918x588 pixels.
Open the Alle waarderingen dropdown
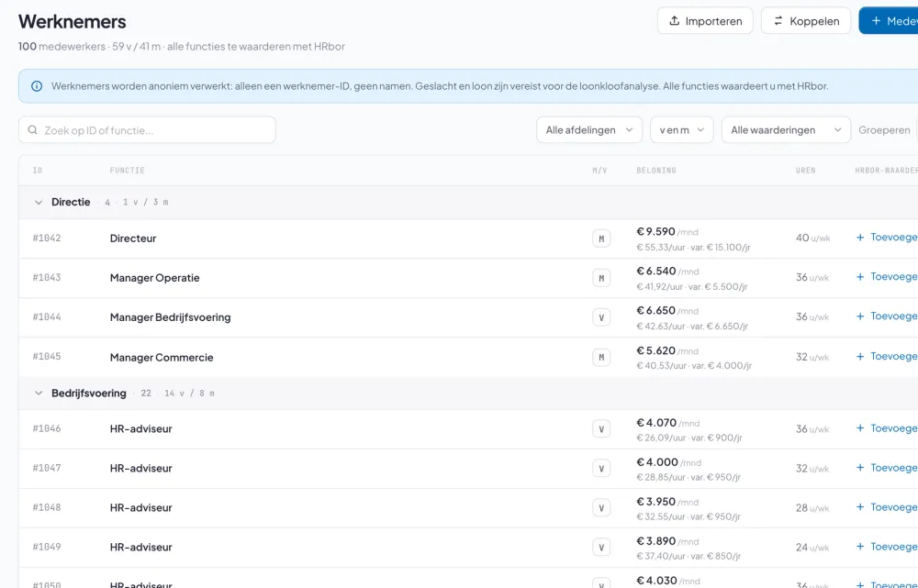click(x=786, y=130)
